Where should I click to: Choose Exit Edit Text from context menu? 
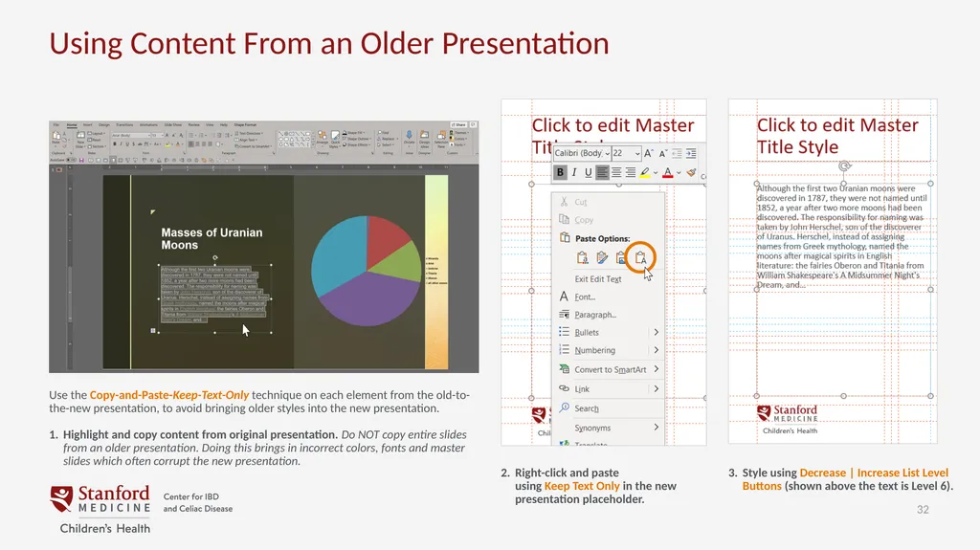pos(597,278)
